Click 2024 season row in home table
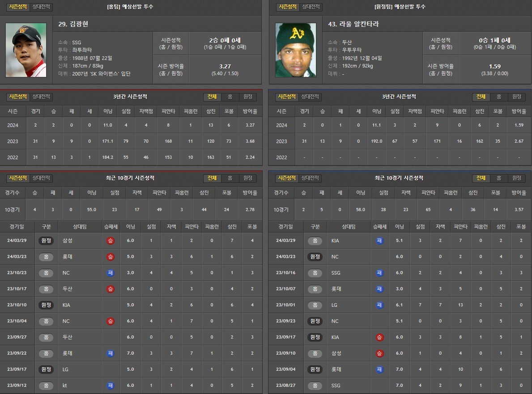The width and height of the screenshot is (532, 394). point(131,125)
